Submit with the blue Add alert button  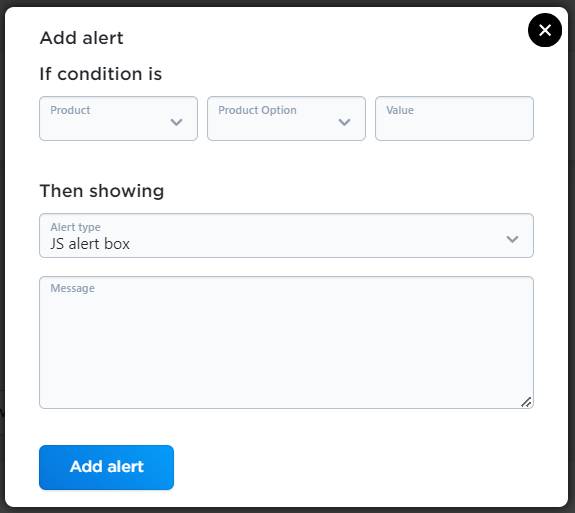pyautogui.click(x=106, y=467)
